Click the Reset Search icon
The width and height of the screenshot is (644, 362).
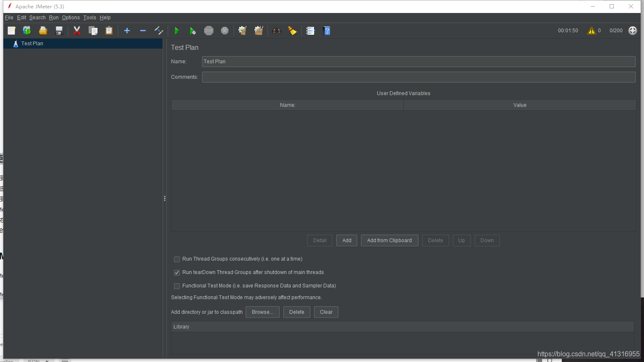point(292,31)
